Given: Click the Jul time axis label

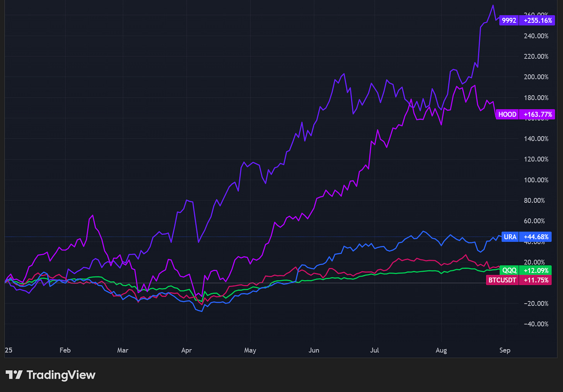Looking at the screenshot, I should (374, 350).
